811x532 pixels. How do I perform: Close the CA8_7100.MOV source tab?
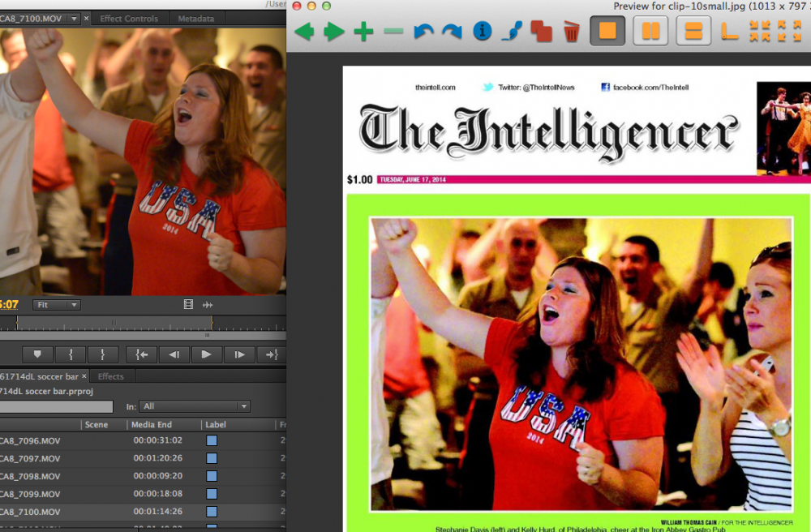tap(87, 19)
